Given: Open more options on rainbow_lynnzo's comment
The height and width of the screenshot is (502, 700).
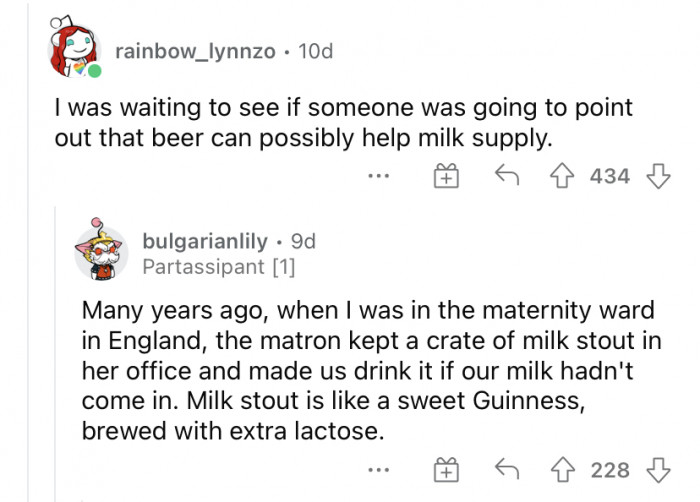Looking at the screenshot, I should click(377, 177).
